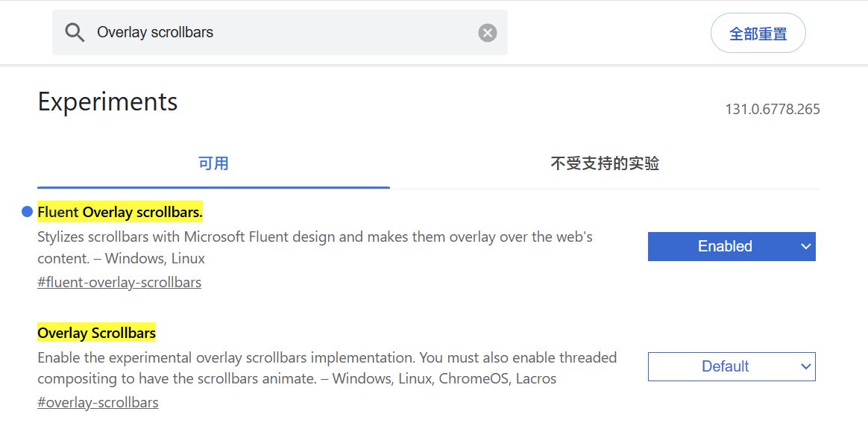
Task: Click the chevron arrow on the Enabled dropdown
Action: tap(805, 246)
